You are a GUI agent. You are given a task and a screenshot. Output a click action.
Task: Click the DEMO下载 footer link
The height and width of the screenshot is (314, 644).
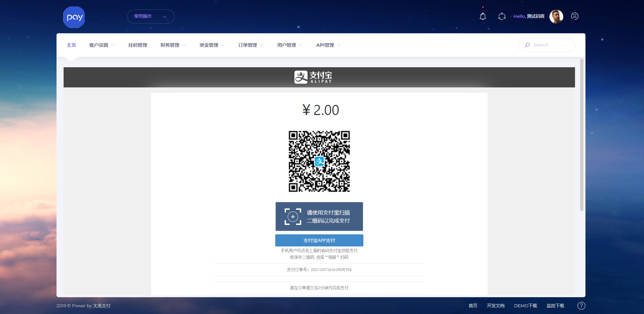[x=525, y=306]
